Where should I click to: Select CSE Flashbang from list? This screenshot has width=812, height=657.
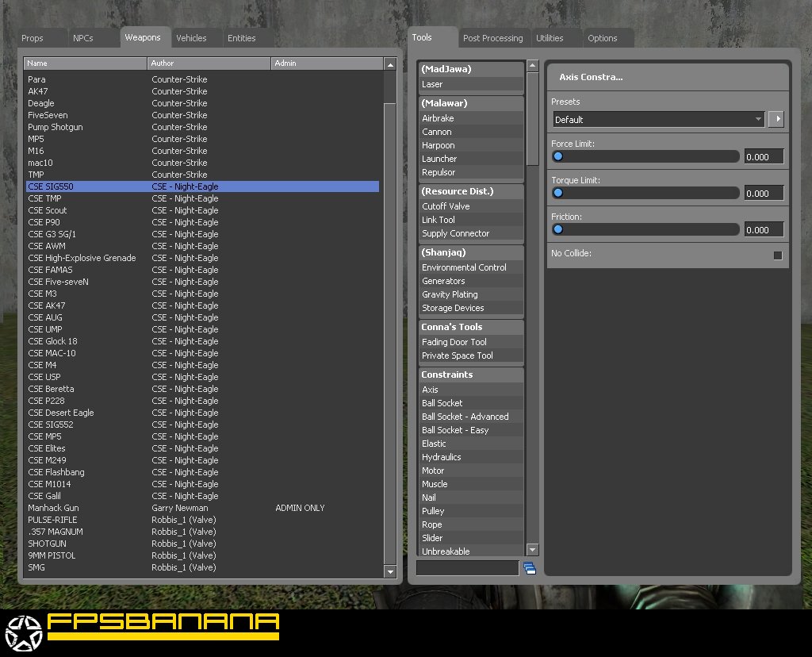pyautogui.click(x=202, y=472)
